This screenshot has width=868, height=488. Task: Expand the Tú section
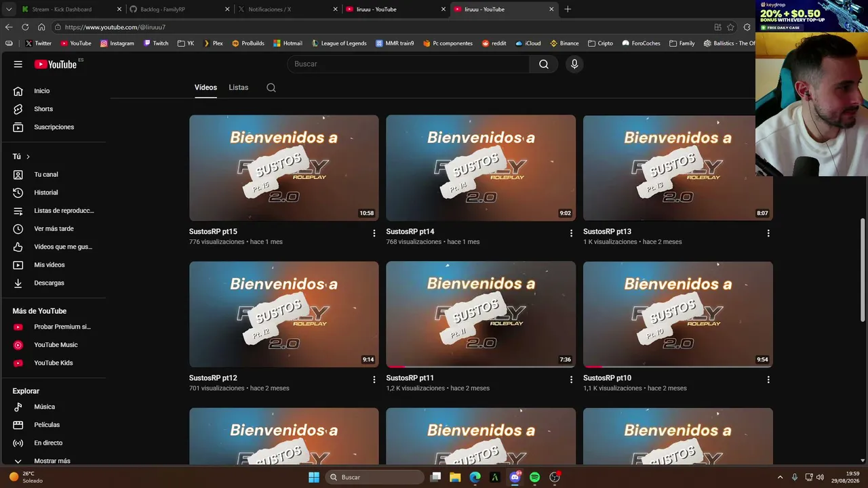[22, 157]
